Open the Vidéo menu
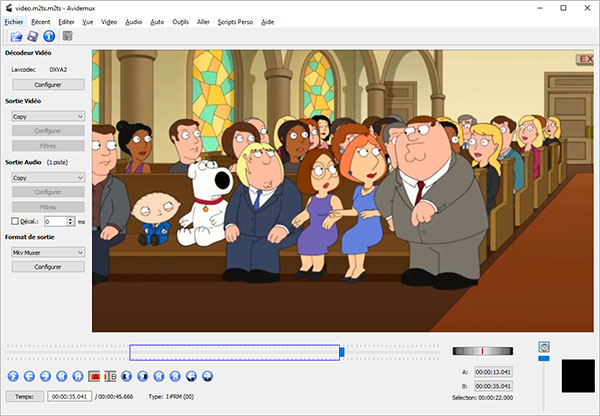The image size is (600, 416). click(x=109, y=22)
